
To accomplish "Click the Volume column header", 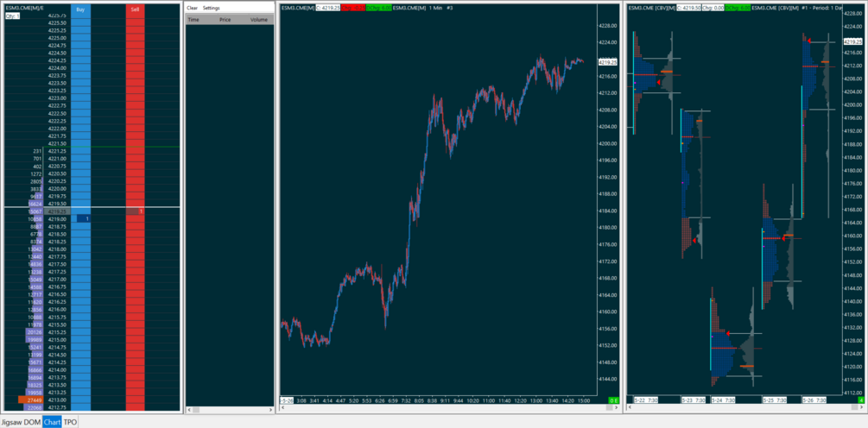I will (x=258, y=18).
